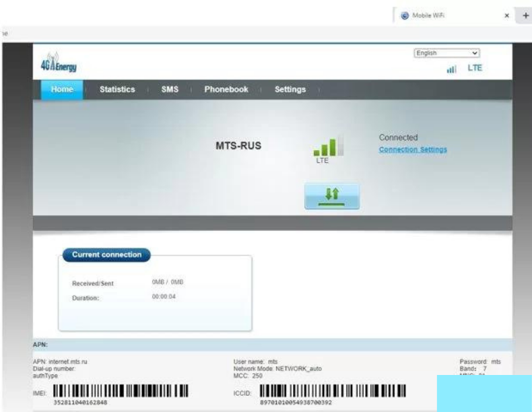The width and height of the screenshot is (532, 412).
Task: Click the APN section header bar
Action: pos(273,345)
